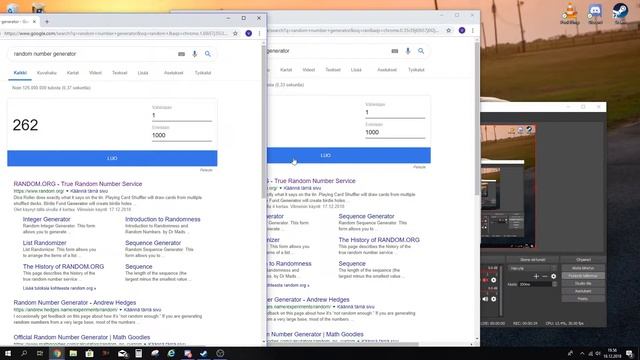Open the profile avatar in left Chrome window
This screenshot has width=640, height=360.
[249, 33]
